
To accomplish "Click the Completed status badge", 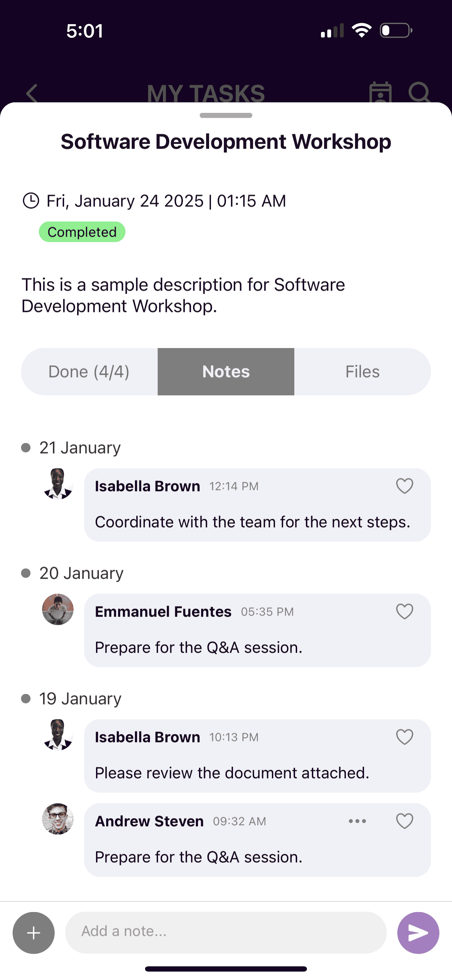I will pyautogui.click(x=82, y=232).
